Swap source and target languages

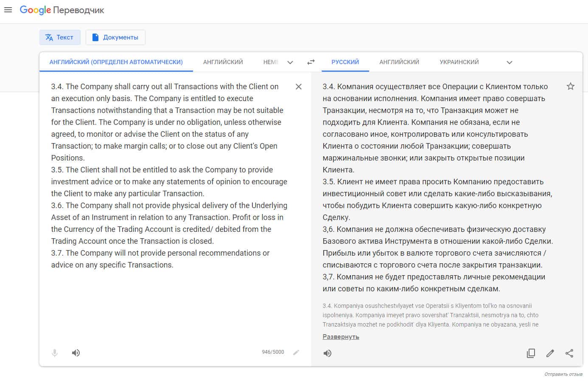point(311,62)
